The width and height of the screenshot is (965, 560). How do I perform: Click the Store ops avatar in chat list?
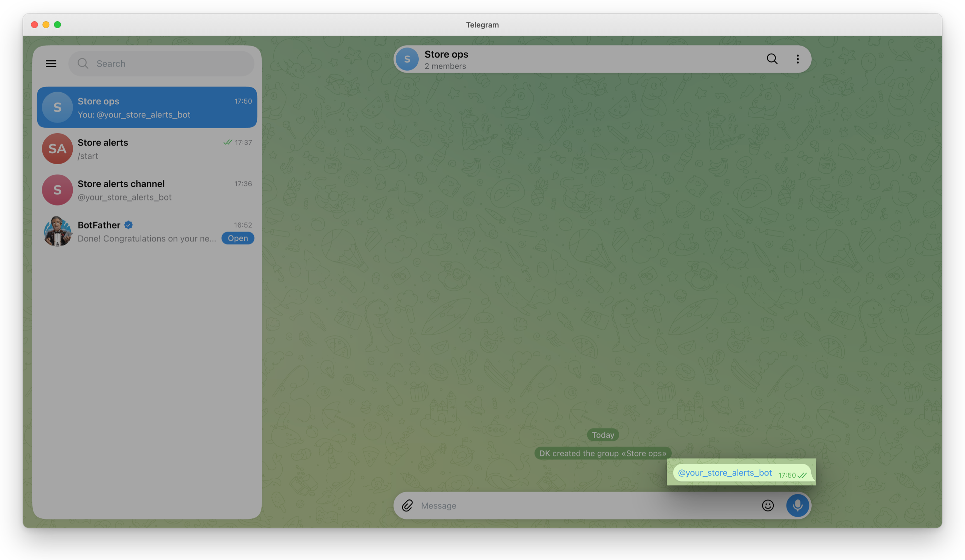coord(58,107)
